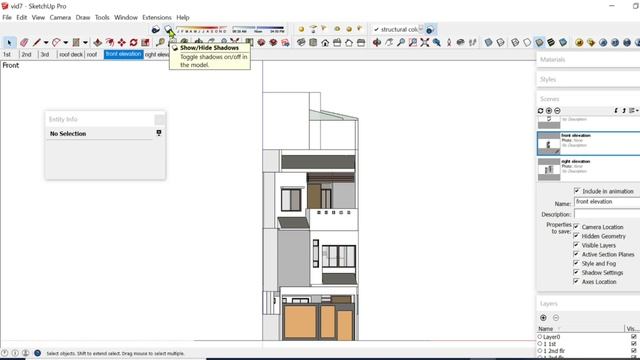Select the Walk footprints tool
This screenshot has width=640, height=360.
click(473, 42)
